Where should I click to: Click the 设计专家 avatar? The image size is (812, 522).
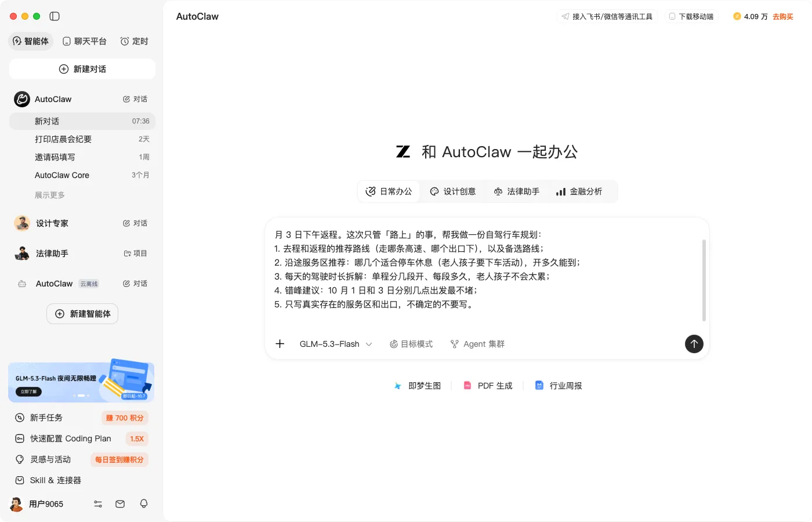click(22, 223)
